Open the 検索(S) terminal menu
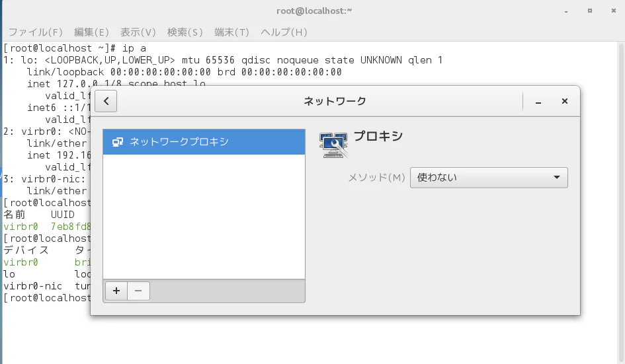 click(x=185, y=32)
